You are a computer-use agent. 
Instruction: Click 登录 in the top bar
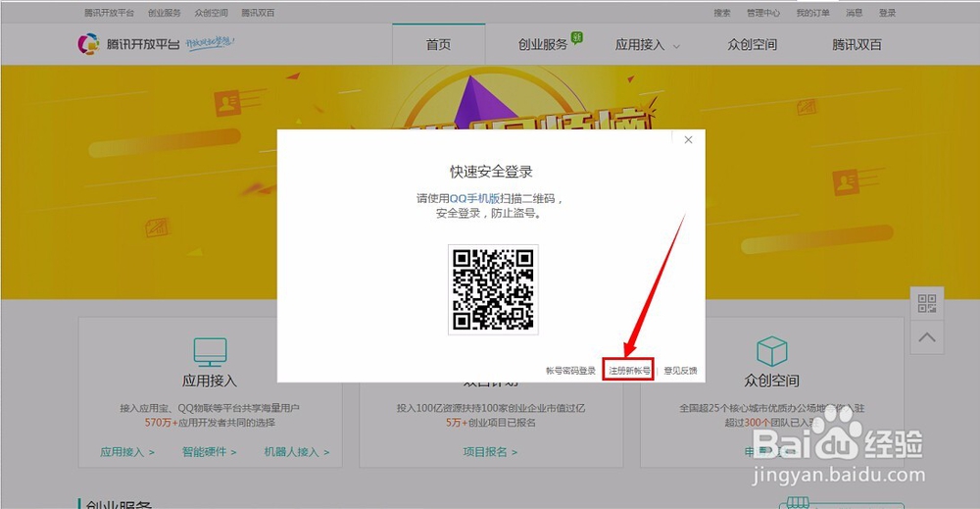[x=887, y=13]
